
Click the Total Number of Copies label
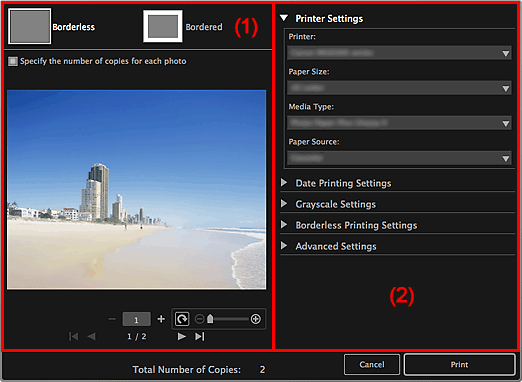(x=187, y=370)
